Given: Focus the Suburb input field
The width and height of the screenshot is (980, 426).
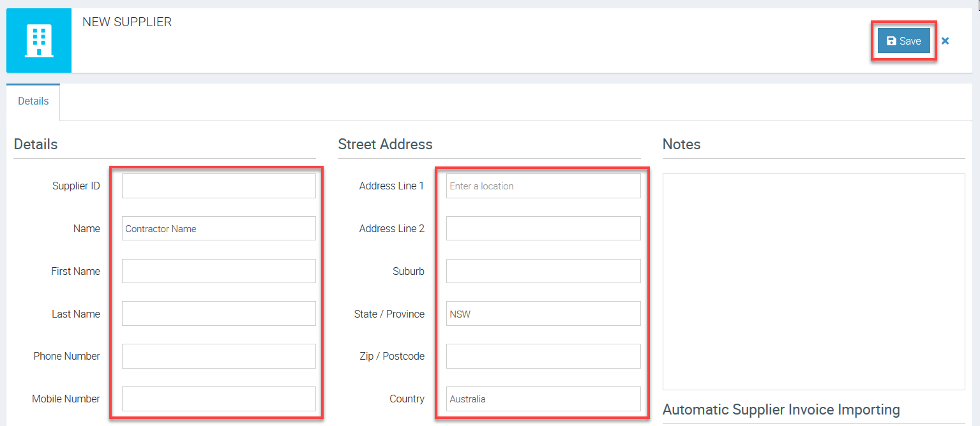Looking at the screenshot, I should click(x=543, y=271).
